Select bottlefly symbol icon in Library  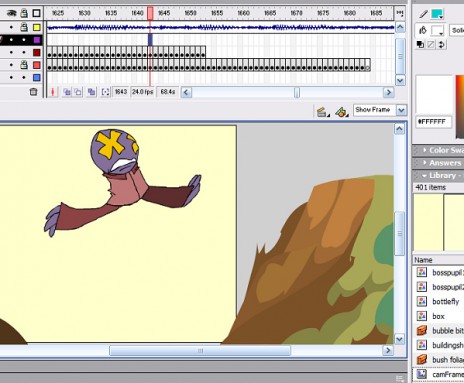coord(421,301)
